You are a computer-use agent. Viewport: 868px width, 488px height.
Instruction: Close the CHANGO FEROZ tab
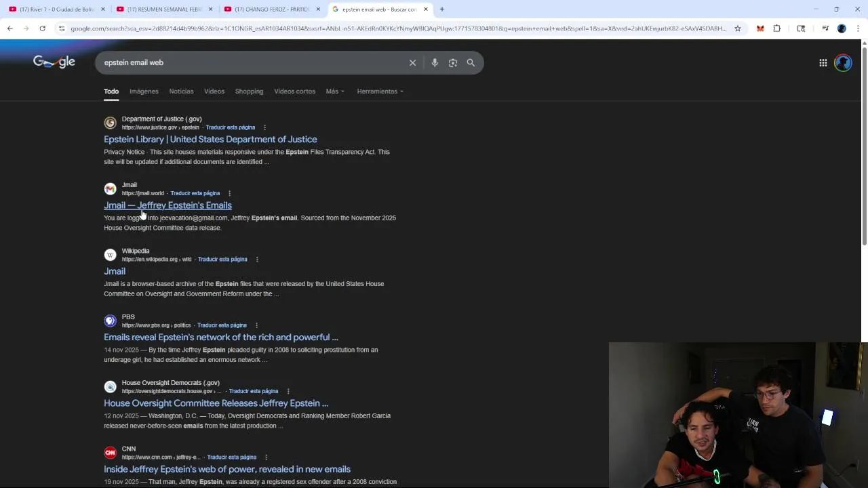click(x=318, y=9)
